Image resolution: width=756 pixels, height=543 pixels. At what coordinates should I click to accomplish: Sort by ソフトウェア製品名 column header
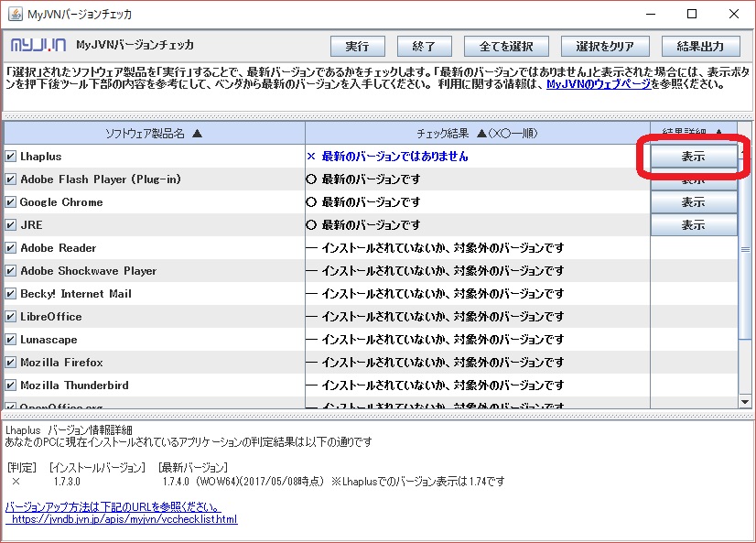pos(155,133)
